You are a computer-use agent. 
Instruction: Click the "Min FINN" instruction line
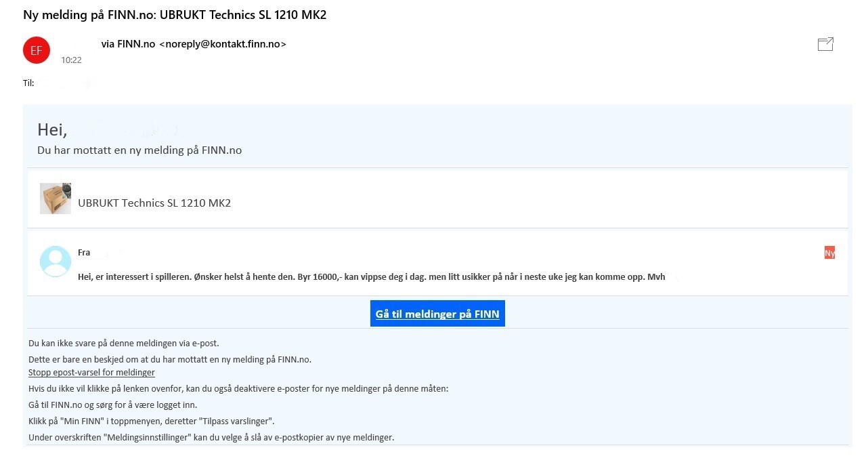click(x=152, y=421)
